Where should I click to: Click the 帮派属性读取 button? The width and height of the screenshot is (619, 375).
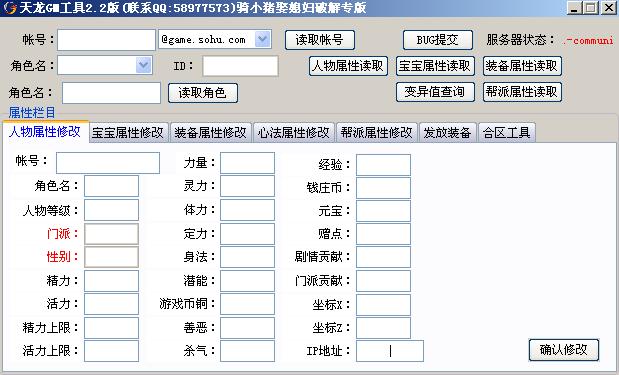[x=522, y=92]
